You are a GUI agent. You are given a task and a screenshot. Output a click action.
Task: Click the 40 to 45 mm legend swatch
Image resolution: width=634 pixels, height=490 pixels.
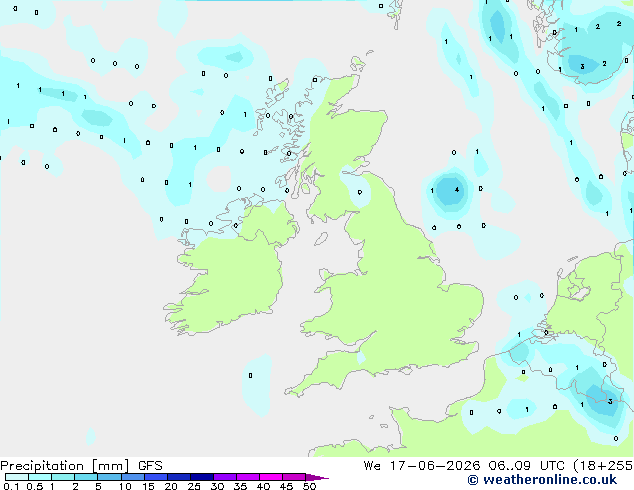(271, 477)
